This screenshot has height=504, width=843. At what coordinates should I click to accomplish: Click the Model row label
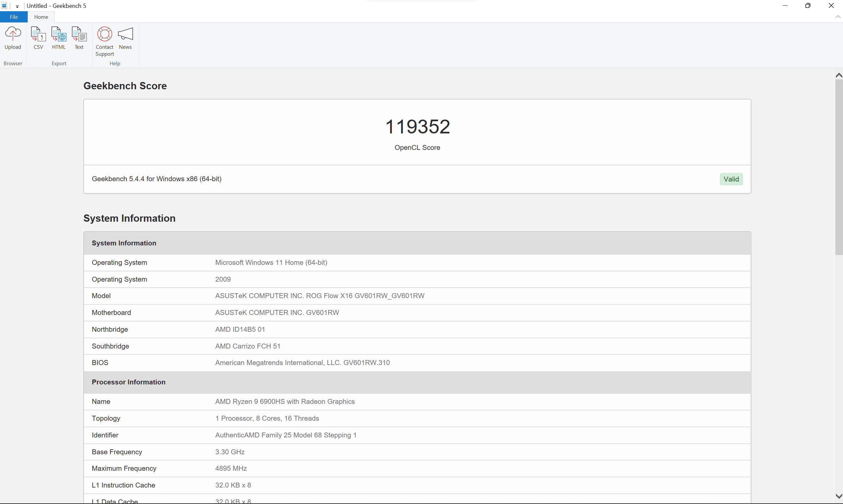click(x=101, y=296)
